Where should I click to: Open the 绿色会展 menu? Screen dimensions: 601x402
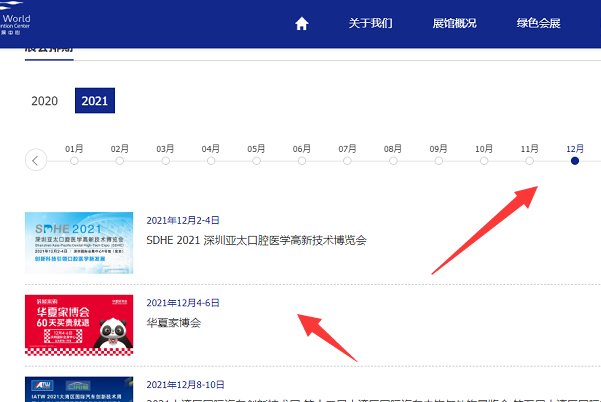pyautogui.click(x=538, y=23)
